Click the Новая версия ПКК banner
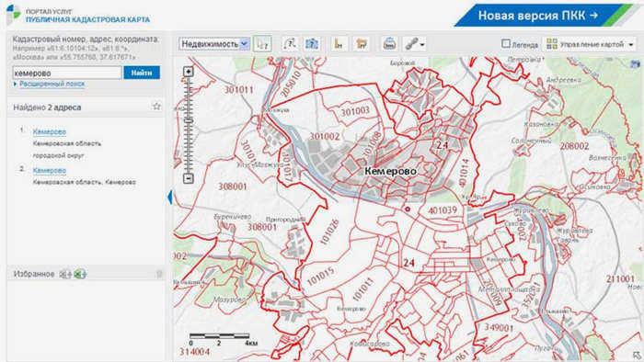Screen dimensions: 644x362 tap(542, 16)
